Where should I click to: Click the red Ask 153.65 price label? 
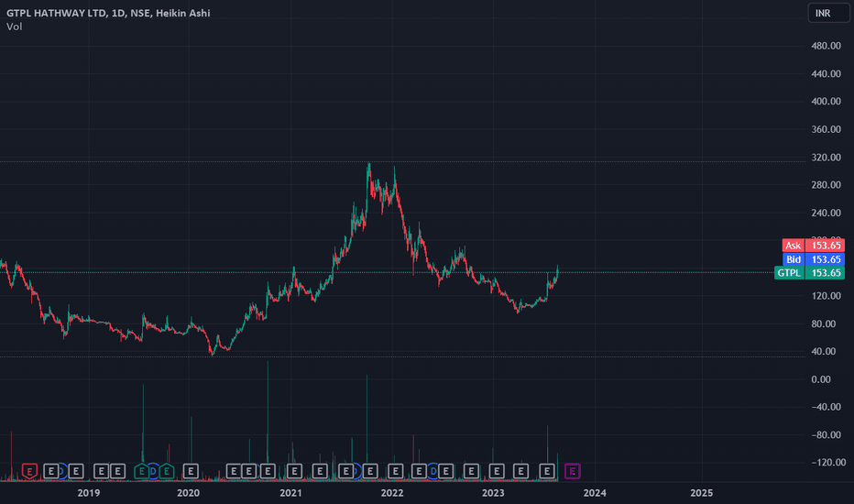pos(813,246)
